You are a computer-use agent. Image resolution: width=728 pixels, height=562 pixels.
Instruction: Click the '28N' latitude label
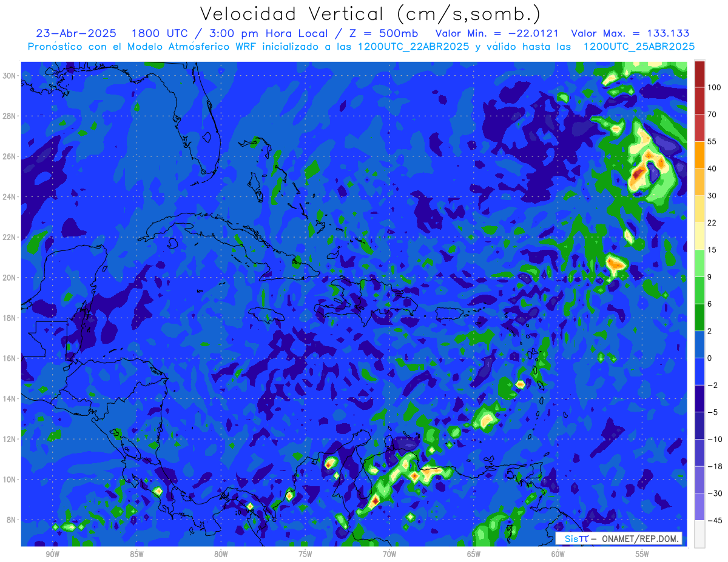pyautogui.click(x=9, y=116)
